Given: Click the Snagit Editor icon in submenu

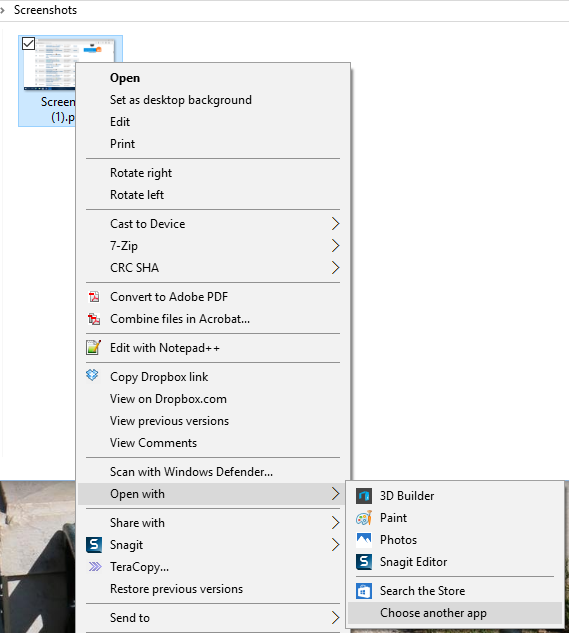Looking at the screenshot, I should pos(364,562).
